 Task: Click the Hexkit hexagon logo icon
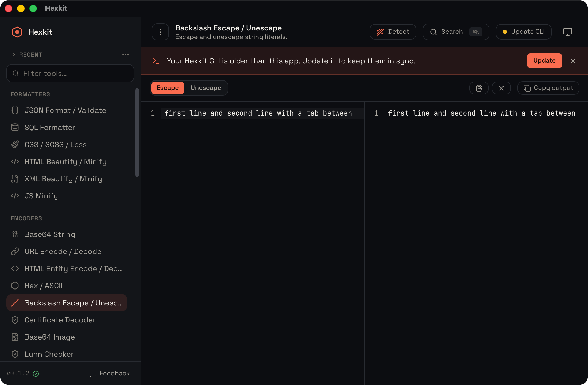point(17,32)
